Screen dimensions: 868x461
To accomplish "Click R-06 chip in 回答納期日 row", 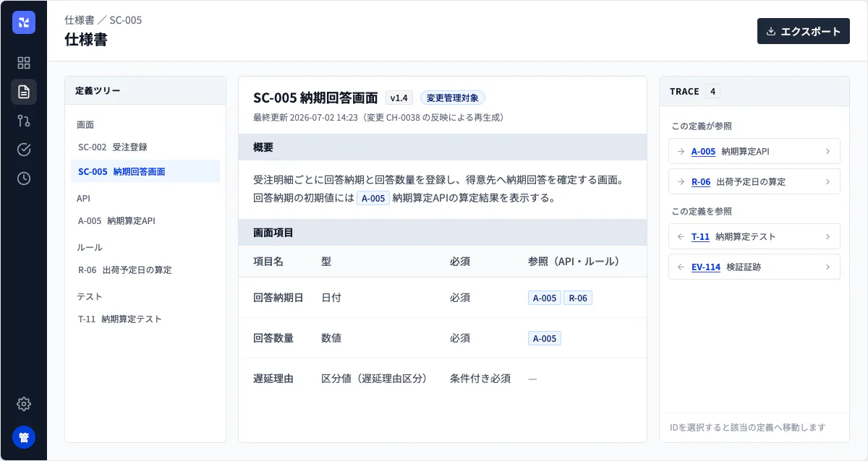I will (578, 298).
